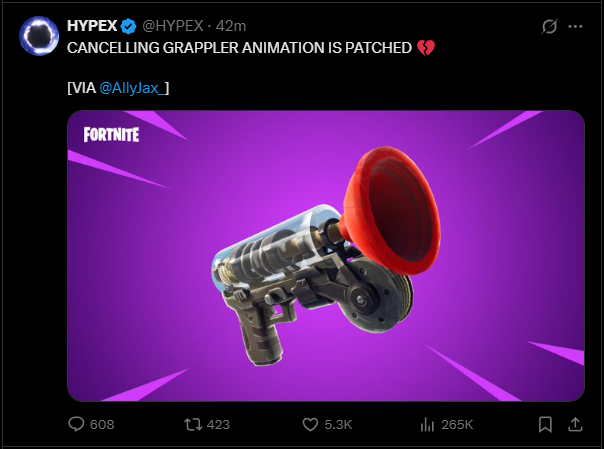Click the blue verified badge
604x449 pixels.
click(x=129, y=26)
